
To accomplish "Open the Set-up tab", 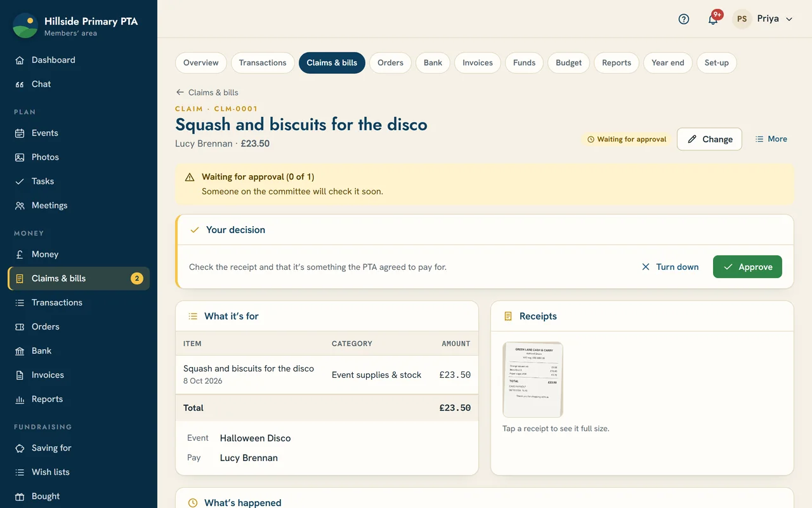I will tap(717, 63).
